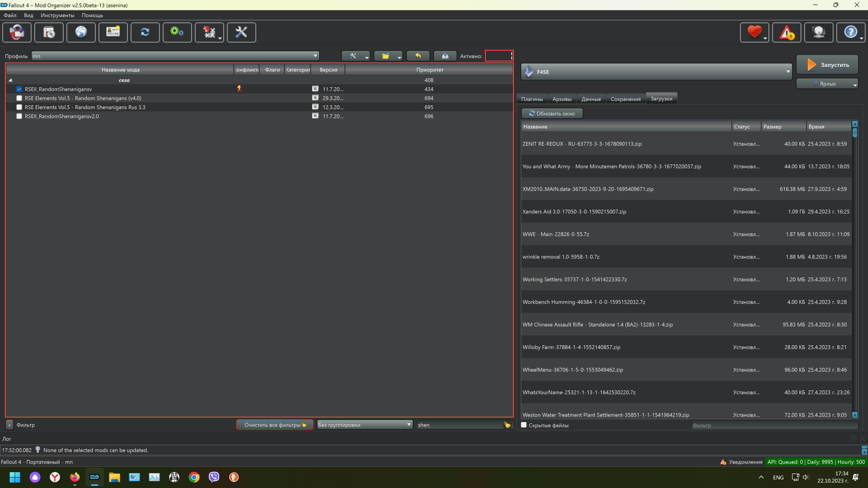The height and width of the screenshot is (488, 868).
Task: Enable RSE Elements Vol.5 Rus 3.3 mod
Action: 19,108
